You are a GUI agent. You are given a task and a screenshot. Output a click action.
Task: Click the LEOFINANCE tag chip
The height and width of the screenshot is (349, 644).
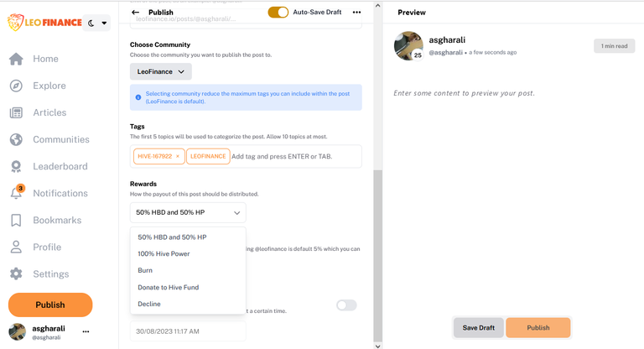[208, 156]
